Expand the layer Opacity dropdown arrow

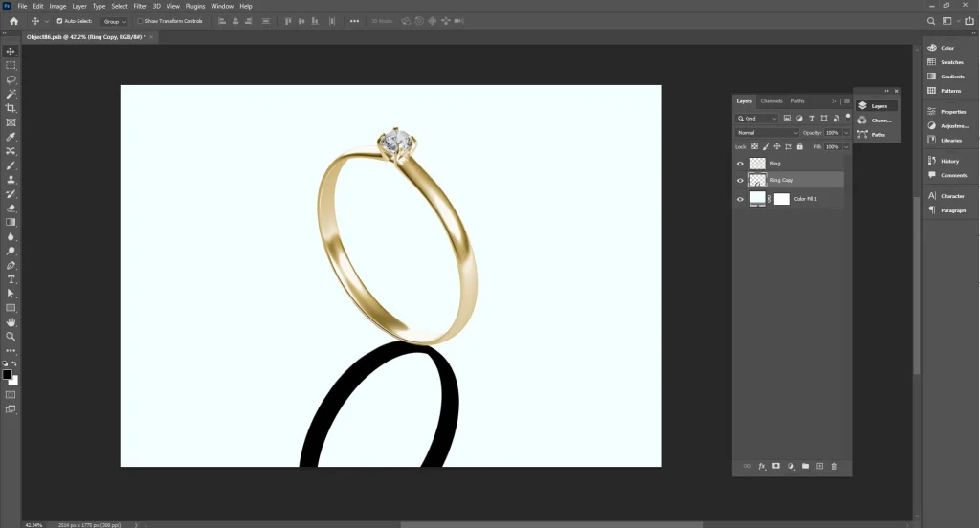click(846, 133)
